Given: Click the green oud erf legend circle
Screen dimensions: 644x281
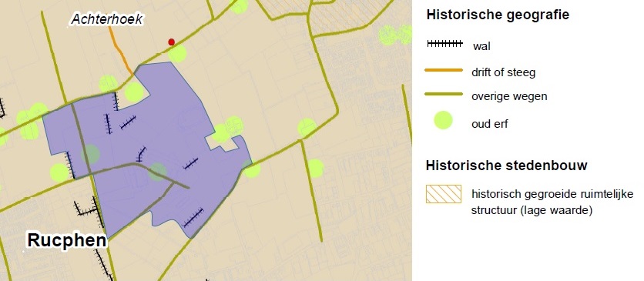Looking at the screenshot, I should (x=443, y=120).
